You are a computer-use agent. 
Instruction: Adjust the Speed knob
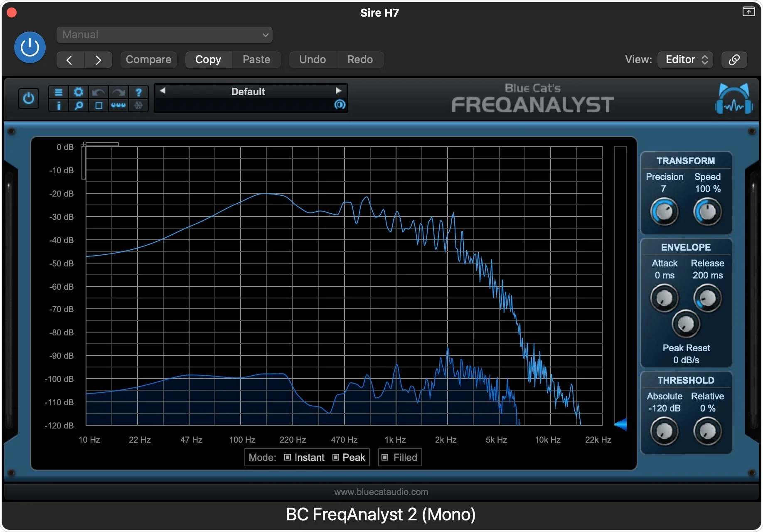click(x=707, y=212)
